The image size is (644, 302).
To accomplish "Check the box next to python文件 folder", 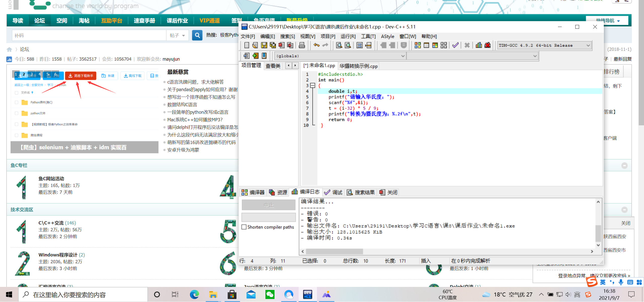I will click(17, 113).
